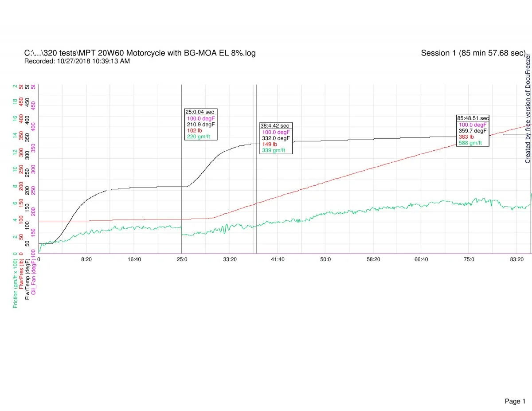Image resolution: width=532 pixels, height=411 pixels.
Task: Click the 38:4.42 sec cursor label header
Action: pyautogui.click(x=275, y=126)
